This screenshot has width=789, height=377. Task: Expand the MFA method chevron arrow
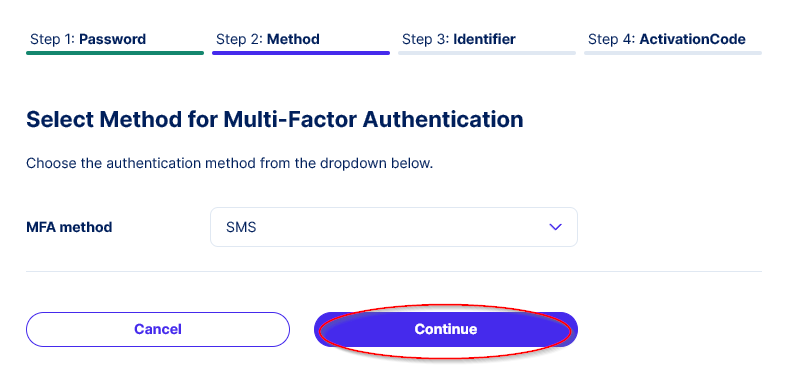pos(555,227)
